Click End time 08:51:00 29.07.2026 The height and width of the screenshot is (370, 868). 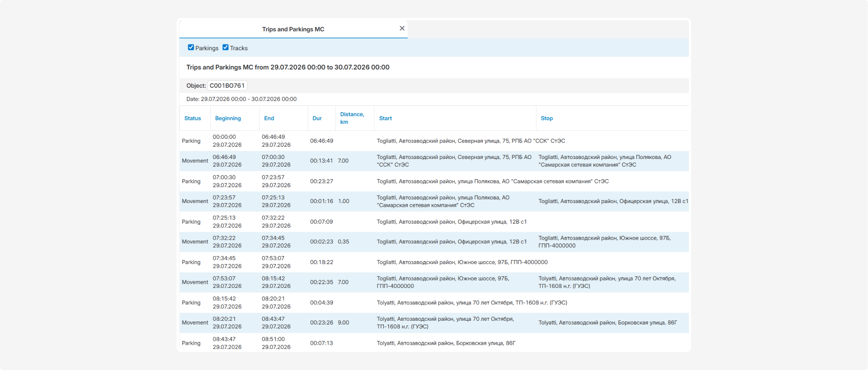276,343
